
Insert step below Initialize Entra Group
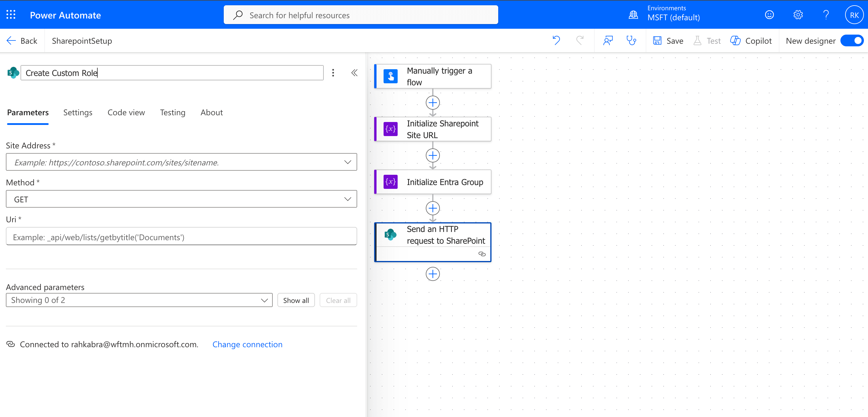[433, 208]
